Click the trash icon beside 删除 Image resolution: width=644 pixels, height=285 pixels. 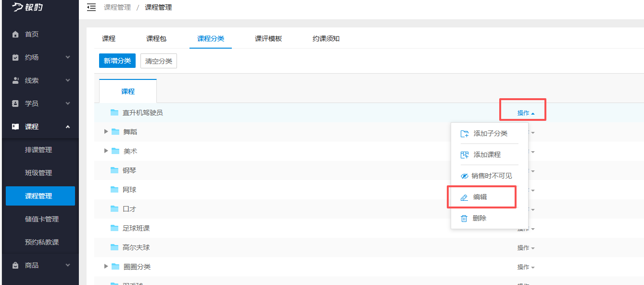coord(464,219)
